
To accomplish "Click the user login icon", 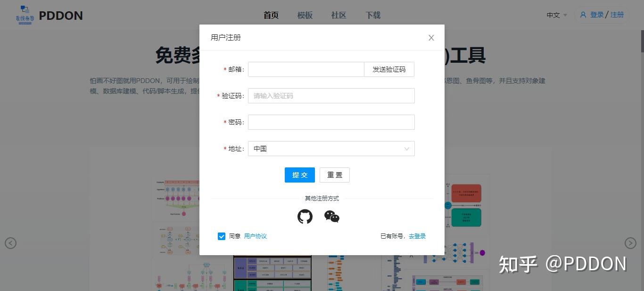I will coord(583,15).
